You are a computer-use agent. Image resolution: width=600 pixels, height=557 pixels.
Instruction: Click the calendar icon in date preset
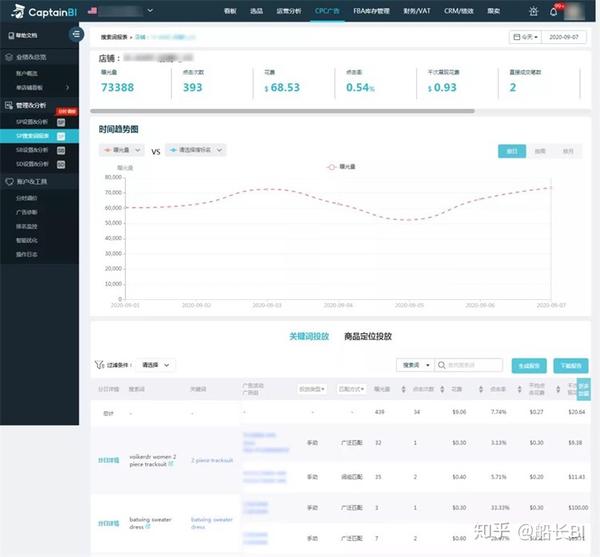coord(517,37)
